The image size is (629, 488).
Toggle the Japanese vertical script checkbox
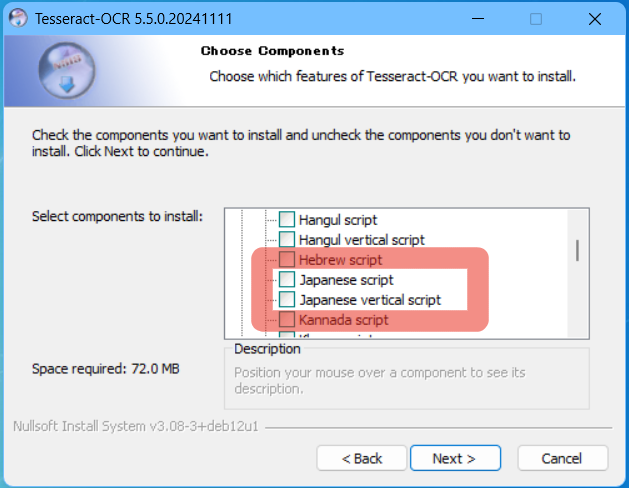(287, 300)
